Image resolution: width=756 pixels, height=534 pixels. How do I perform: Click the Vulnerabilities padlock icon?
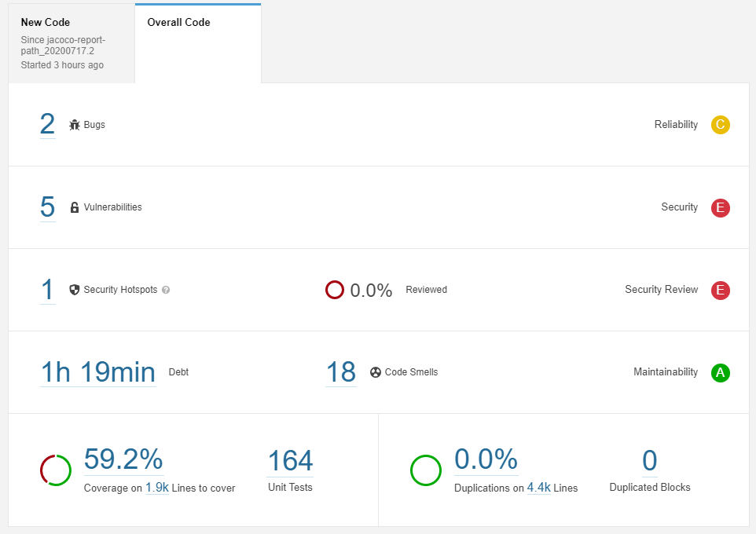pos(74,207)
